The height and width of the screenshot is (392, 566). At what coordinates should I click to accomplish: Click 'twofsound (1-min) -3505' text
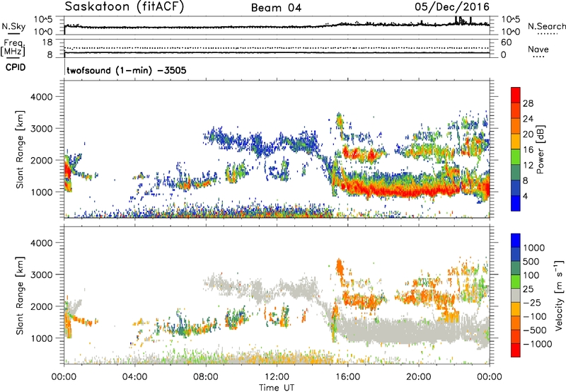point(127,70)
